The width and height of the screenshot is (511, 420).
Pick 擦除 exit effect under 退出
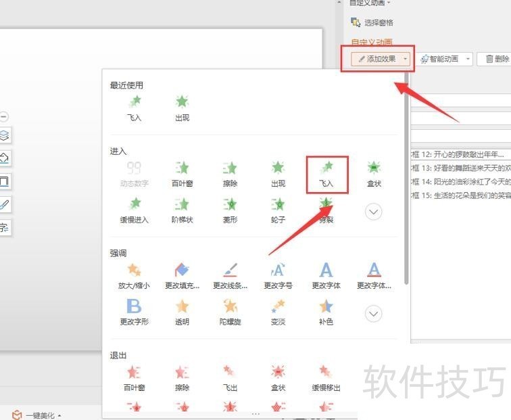click(x=182, y=378)
